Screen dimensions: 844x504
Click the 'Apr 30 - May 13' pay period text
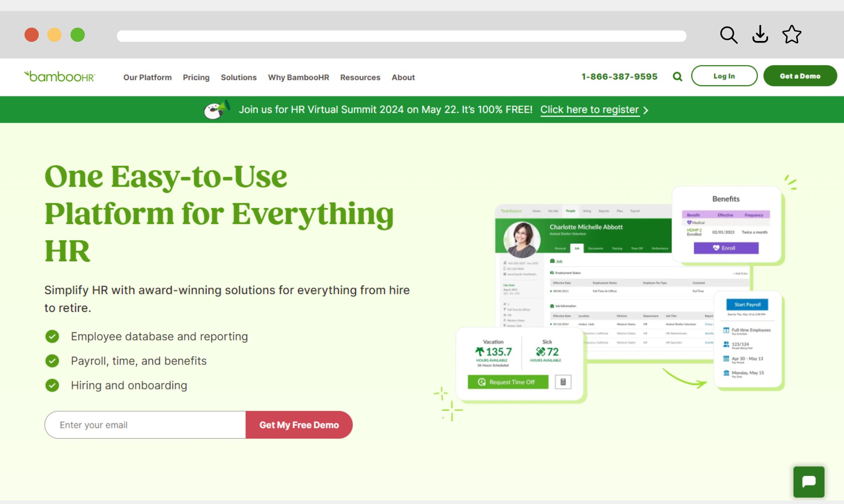pyautogui.click(x=747, y=358)
